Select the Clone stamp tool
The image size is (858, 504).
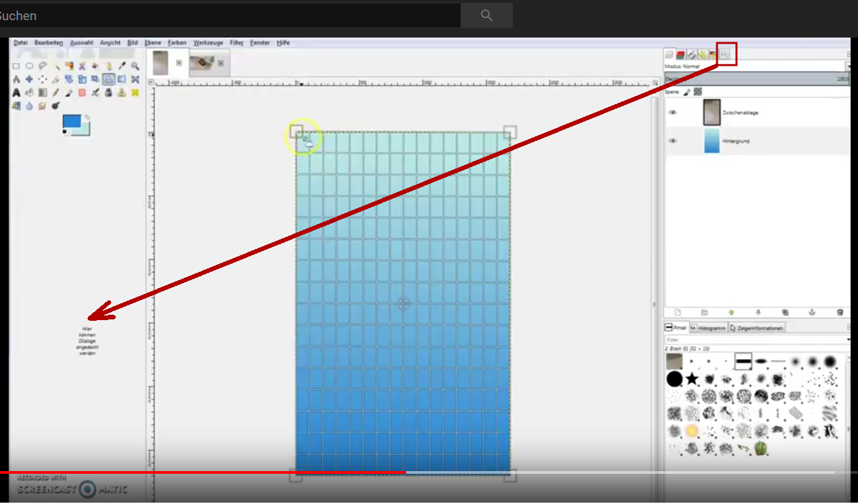point(122,93)
